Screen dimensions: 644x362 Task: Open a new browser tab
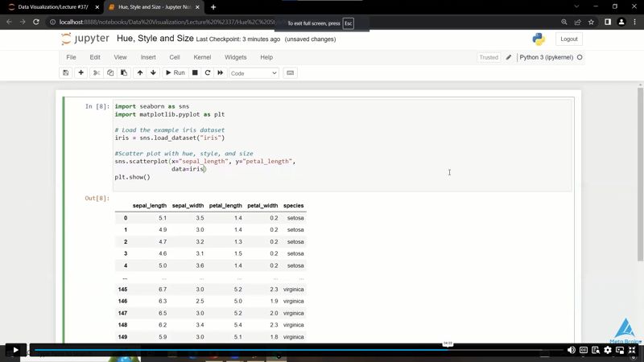tap(213, 7)
